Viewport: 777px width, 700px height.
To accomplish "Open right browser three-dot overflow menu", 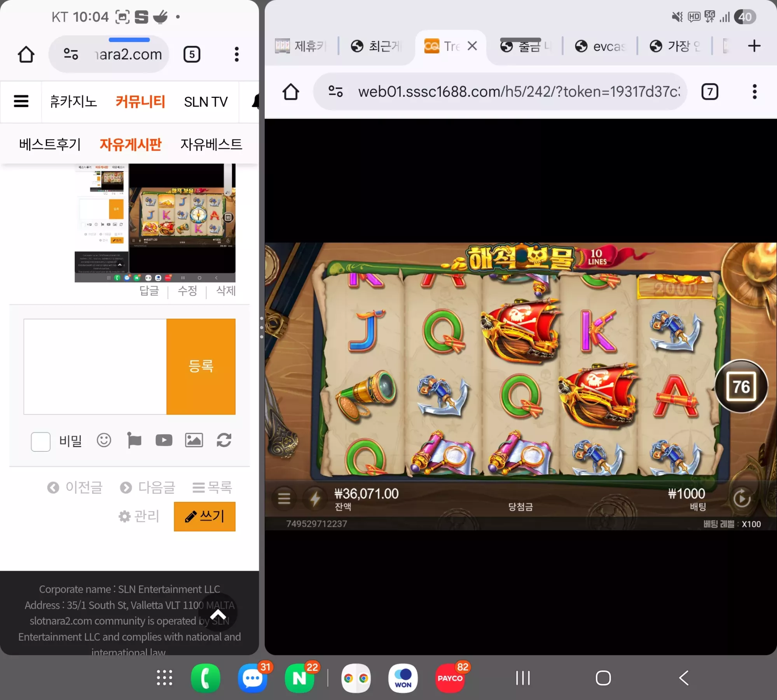I will 754,92.
